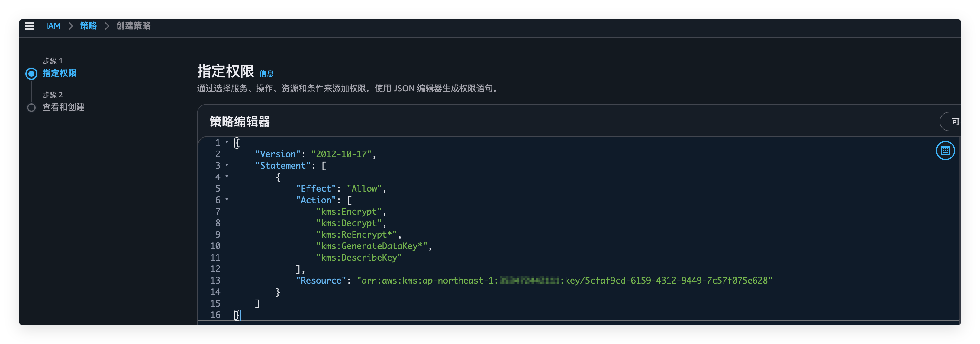The width and height of the screenshot is (980, 344).
Task: Select step 1 指定权限 indicator
Action: pos(32,73)
